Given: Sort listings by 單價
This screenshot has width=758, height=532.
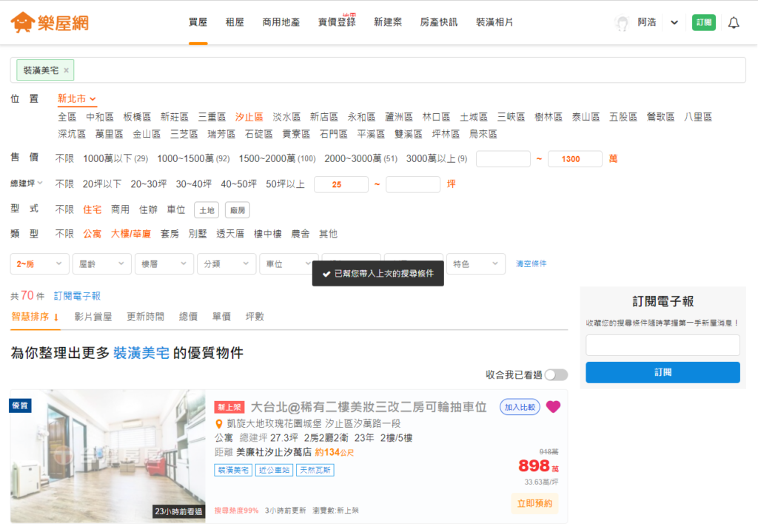Looking at the screenshot, I should coord(221,317).
